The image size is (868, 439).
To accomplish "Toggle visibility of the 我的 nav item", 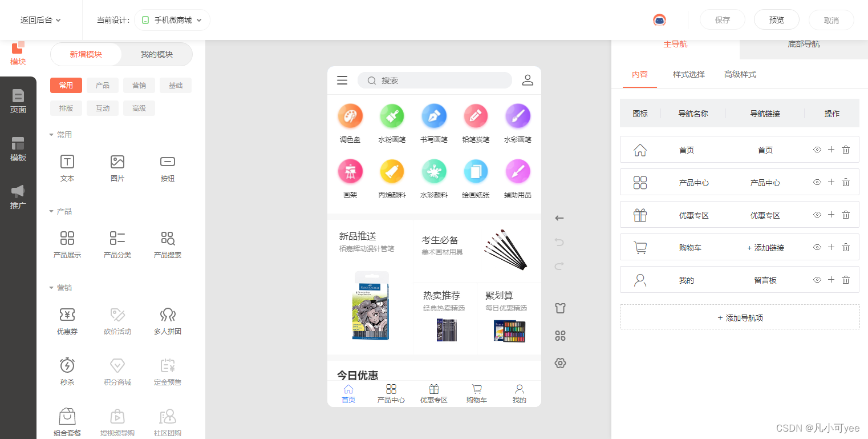I will (x=817, y=280).
